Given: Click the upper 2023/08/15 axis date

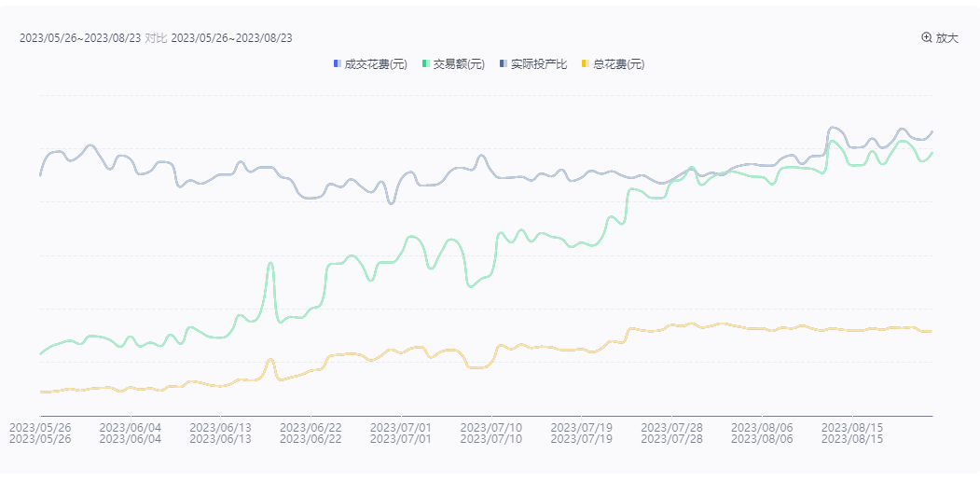Looking at the screenshot, I should 851,427.
